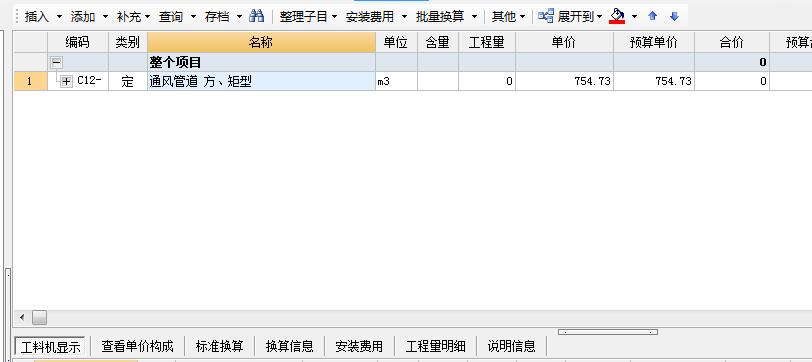Switch to the 工料机显示 tab
The height and width of the screenshot is (362, 812).
pyautogui.click(x=50, y=346)
